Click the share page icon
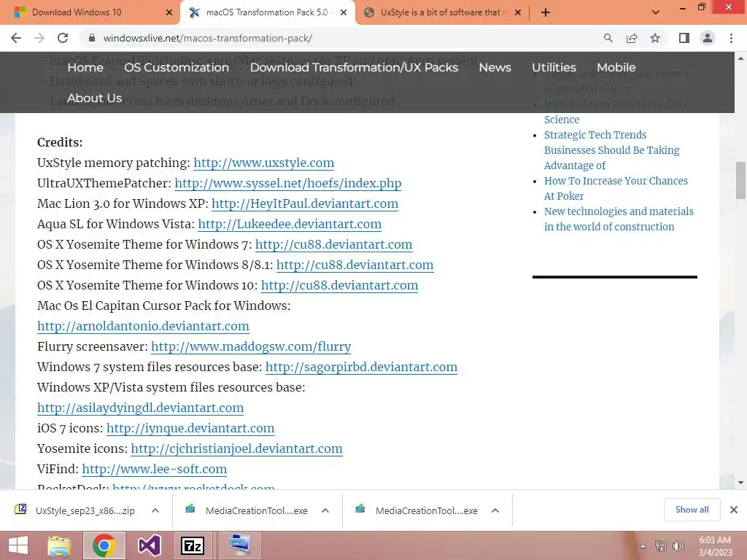747x560 pixels. (632, 38)
